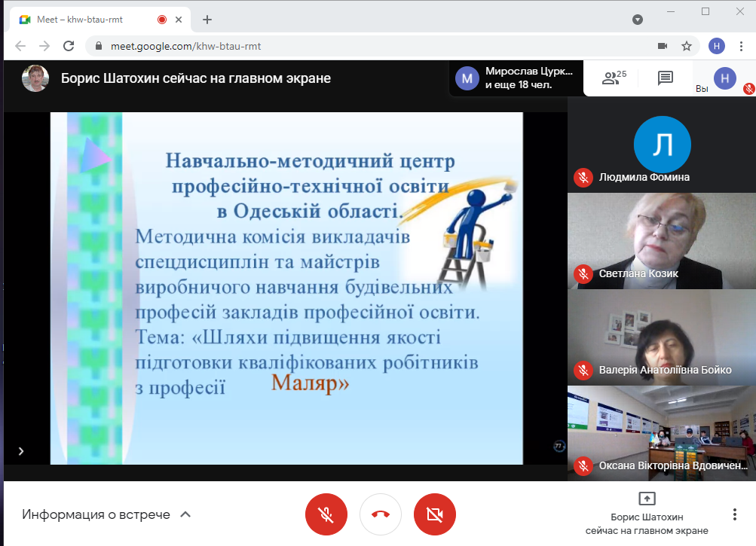This screenshot has width=756, height=546.
Task: Click the address bar URL field
Action: click(377, 46)
